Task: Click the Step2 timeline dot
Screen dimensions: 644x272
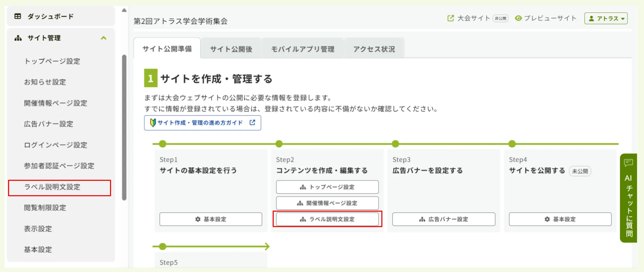Action: click(x=279, y=144)
